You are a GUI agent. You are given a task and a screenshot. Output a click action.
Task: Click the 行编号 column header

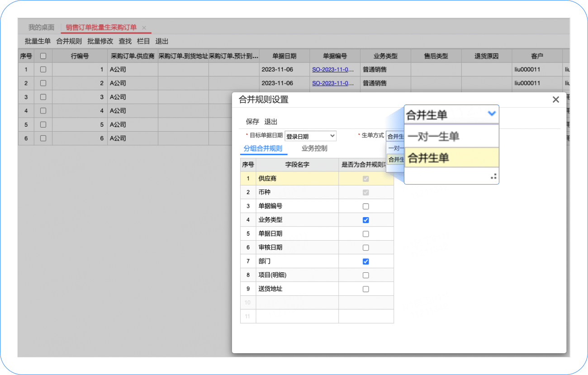[x=80, y=56]
